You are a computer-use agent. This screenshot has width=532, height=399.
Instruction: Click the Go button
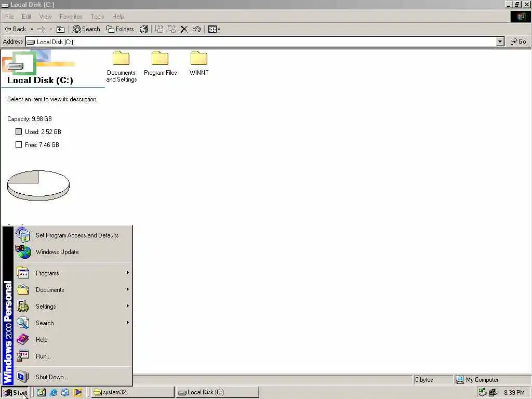point(518,42)
